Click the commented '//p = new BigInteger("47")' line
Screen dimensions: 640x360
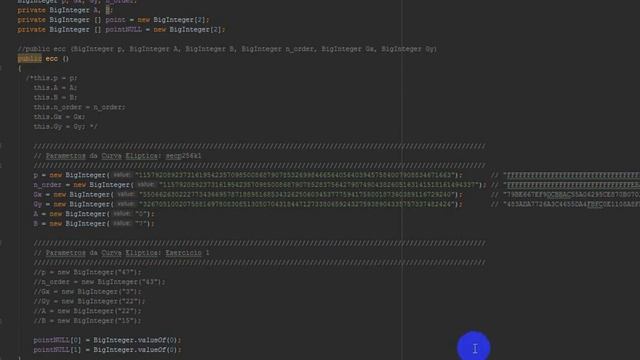click(87, 272)
